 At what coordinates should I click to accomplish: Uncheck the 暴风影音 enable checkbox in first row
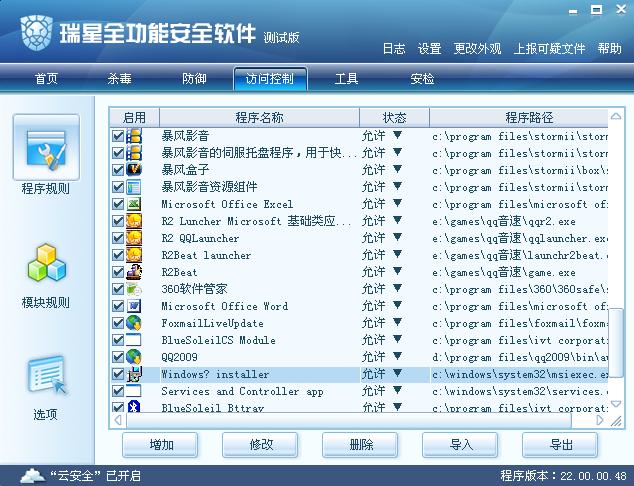(118, 136)
